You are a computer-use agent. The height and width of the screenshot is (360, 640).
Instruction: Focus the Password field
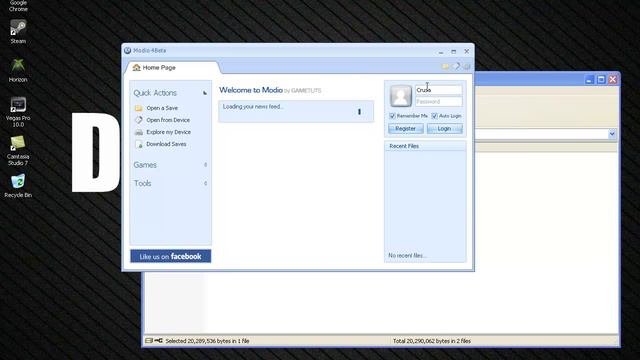pos(439,101)
